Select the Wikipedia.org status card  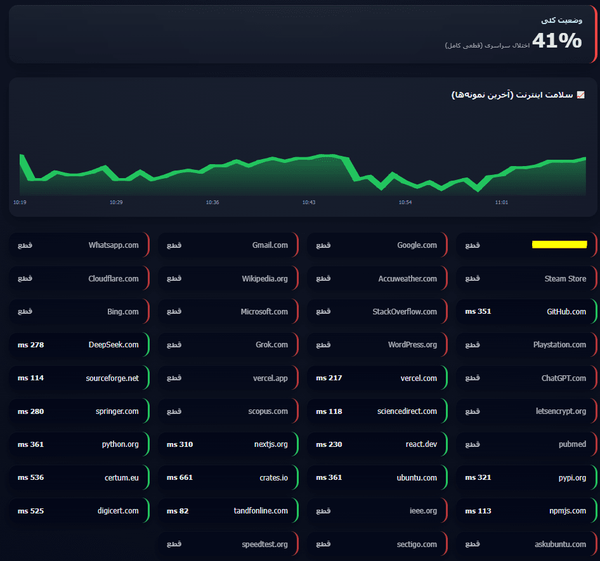coord(228,279)
